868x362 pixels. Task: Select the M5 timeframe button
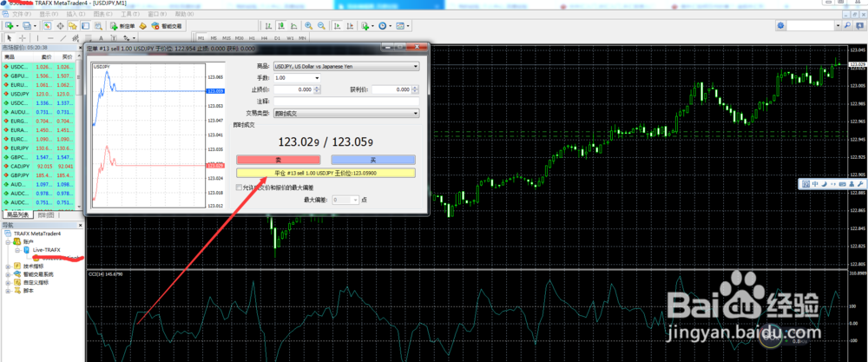pos(214,38)
